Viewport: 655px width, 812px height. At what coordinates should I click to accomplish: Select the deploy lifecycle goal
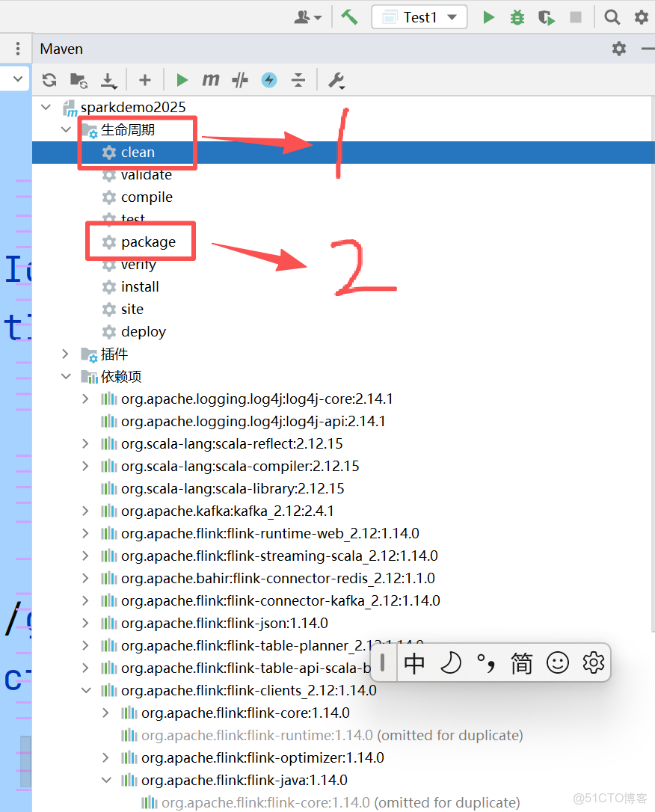[144, 331]
